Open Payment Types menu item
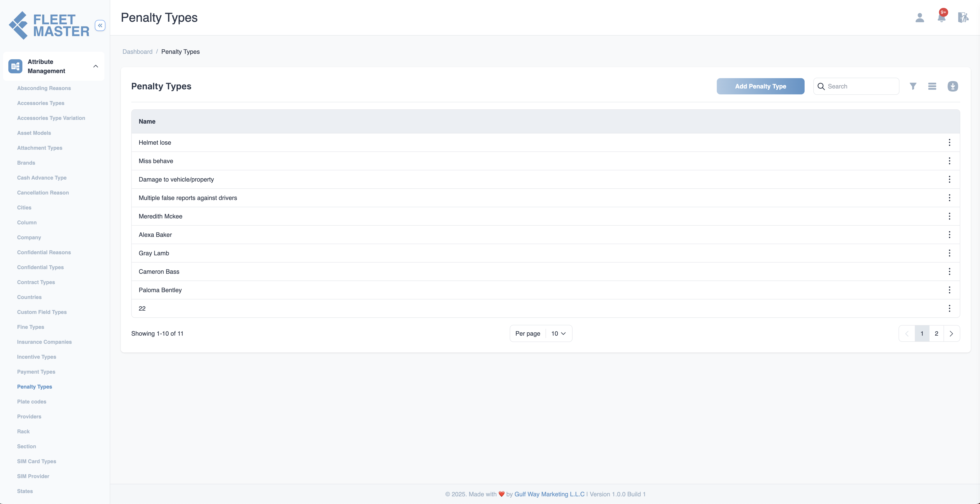The height and width of the screenshot is (504, 980). coord(36,372)
